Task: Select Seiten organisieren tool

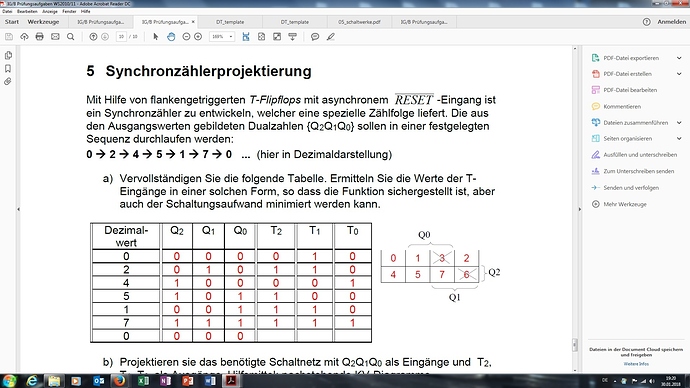Action: [627, 139]
